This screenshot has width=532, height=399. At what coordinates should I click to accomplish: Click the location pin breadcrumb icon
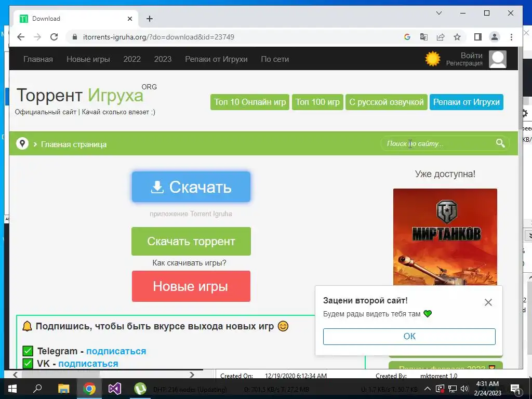coord(22,143)
